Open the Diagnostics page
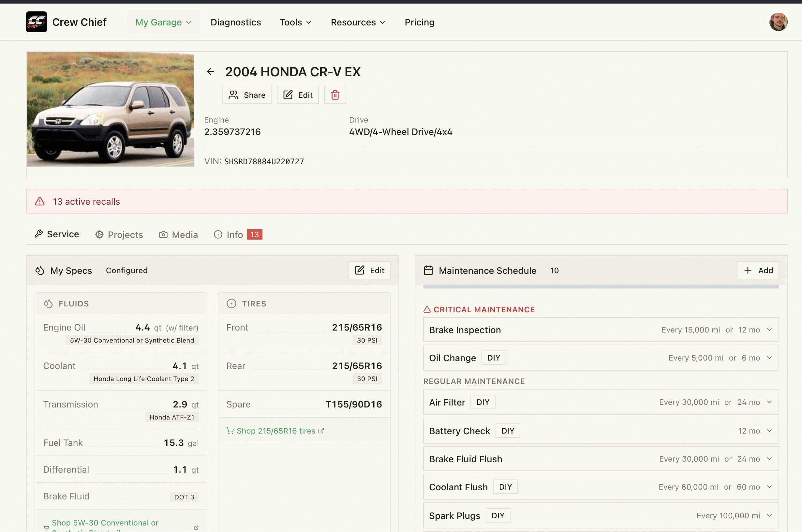 [x=235, y=22]
